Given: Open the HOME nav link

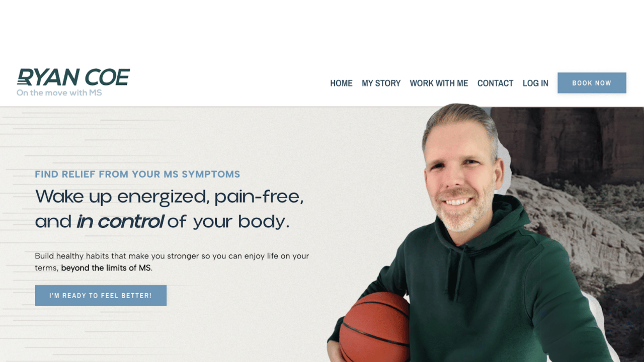Looking at the screenshot, I should click(x=341, y=83).
